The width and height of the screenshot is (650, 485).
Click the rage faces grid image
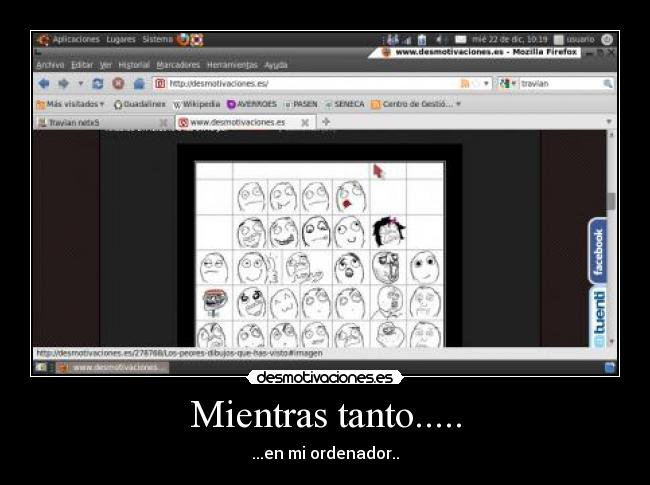point(319,254)
